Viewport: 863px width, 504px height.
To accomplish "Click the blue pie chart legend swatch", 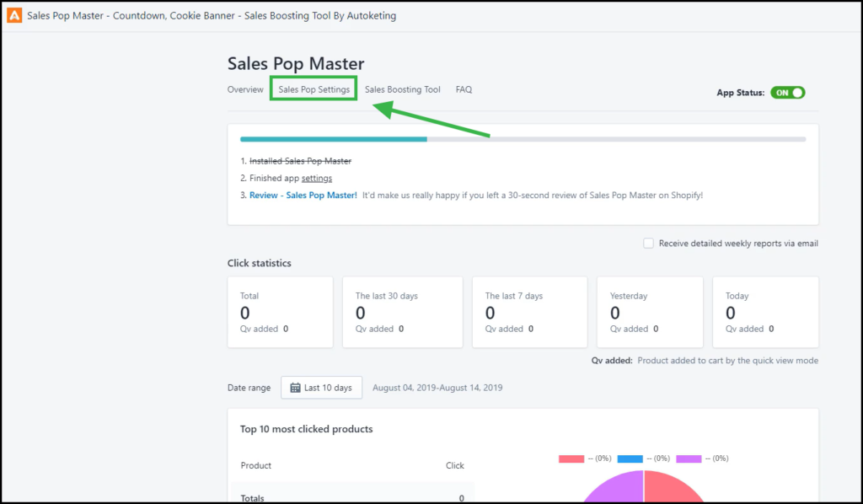I will tap(630, 458).
